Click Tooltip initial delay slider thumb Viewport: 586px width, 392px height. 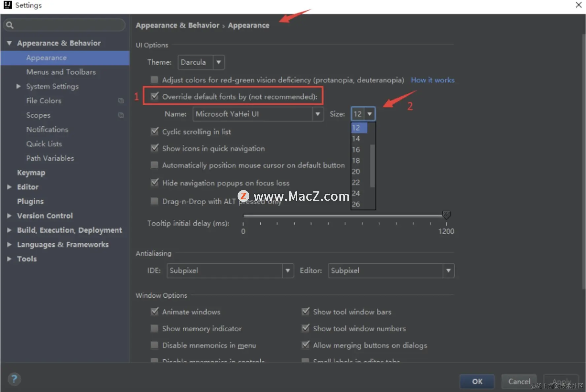pos(446,215)
